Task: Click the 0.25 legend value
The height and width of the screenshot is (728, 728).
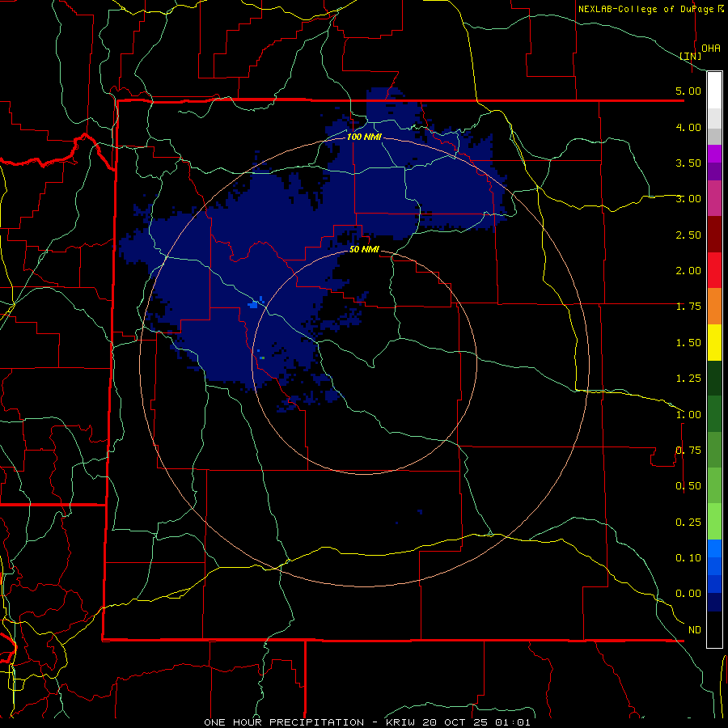Action: coord(688,523)
